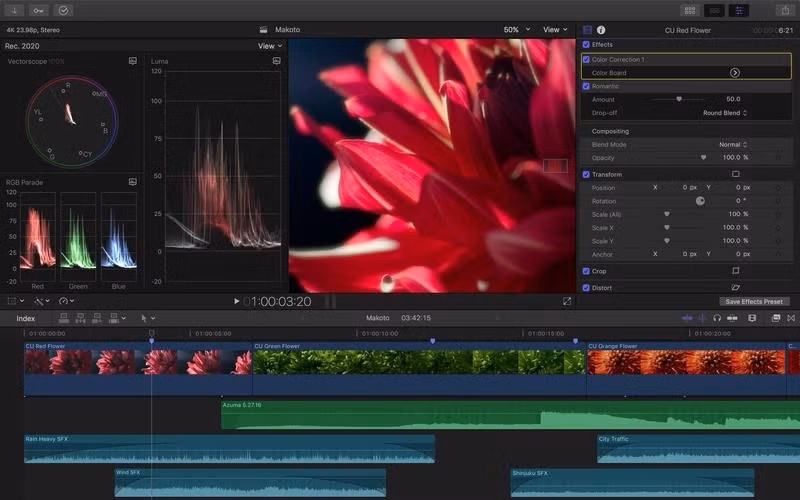This screenshot has width=800, height=500.
Task: Click the playhead marker on timeline ruler
Action: coord(152,333)
